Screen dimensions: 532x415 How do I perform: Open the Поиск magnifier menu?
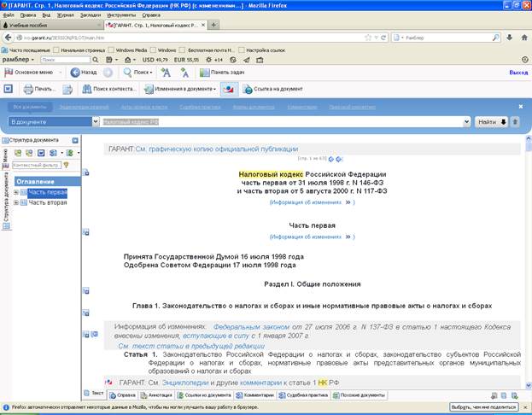tap(137, 73)
